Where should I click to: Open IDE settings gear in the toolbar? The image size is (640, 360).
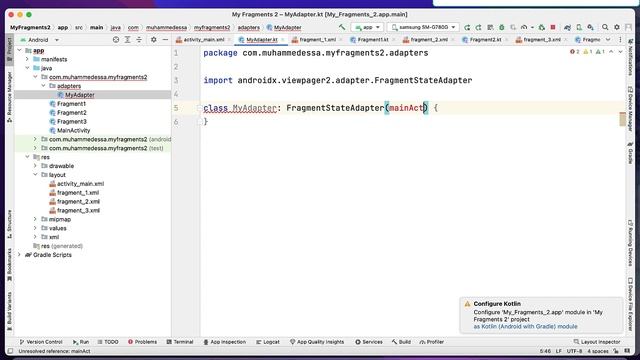pos(617,27)
